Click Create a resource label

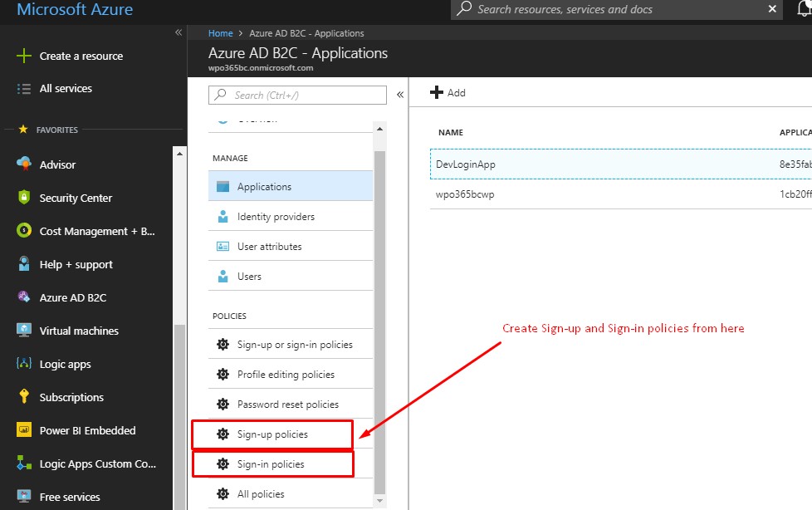pos(81,56)
